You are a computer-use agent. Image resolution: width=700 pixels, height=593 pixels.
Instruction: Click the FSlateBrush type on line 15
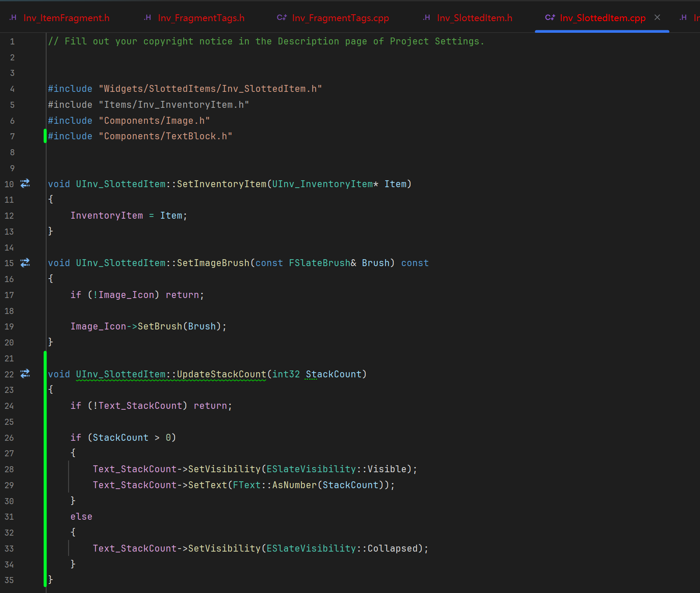tap(320, 263)
